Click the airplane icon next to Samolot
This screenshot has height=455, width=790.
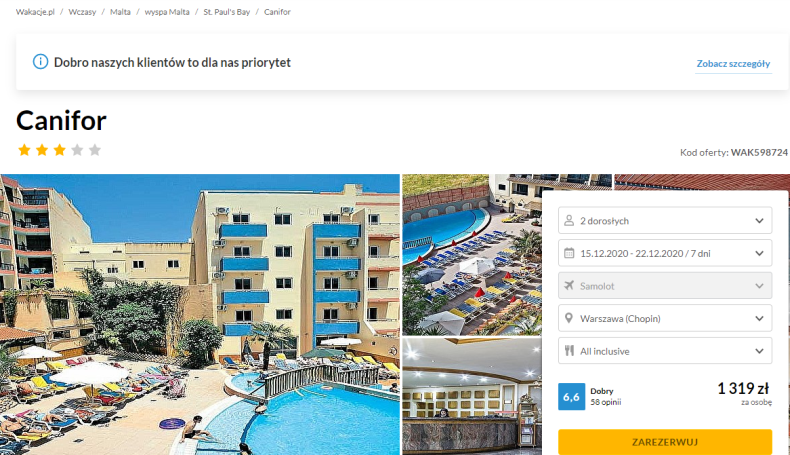[x=569, y=286]
